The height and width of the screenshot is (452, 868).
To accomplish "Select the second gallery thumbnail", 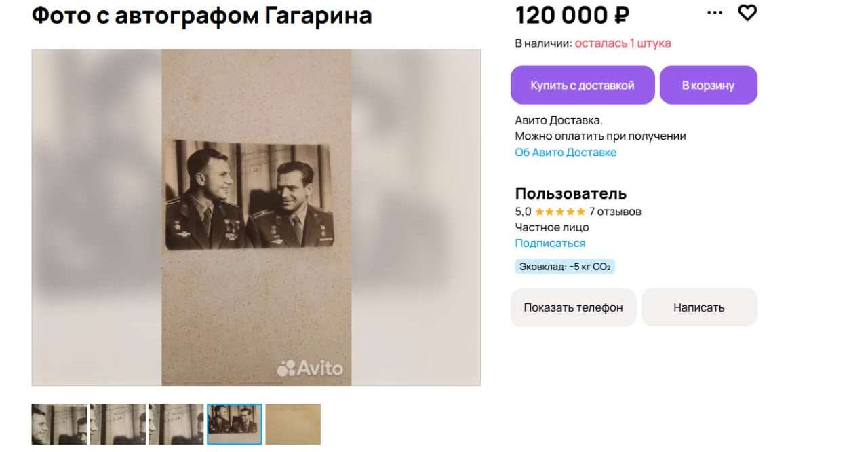I will point(117,424).
